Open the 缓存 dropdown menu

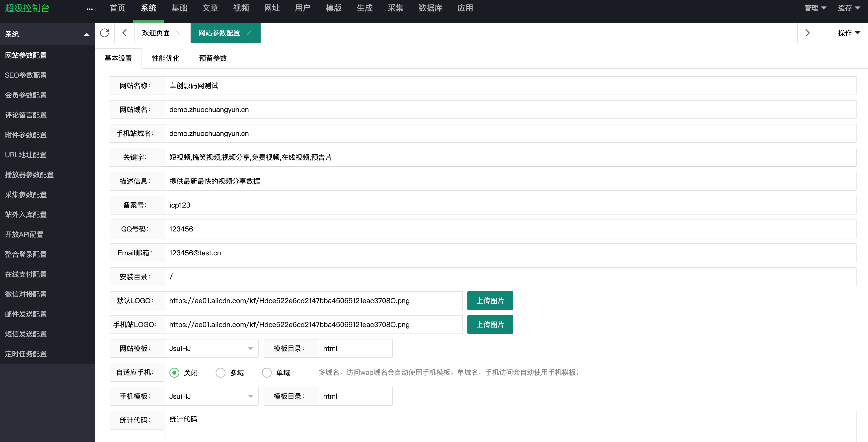tap(849, 8)
